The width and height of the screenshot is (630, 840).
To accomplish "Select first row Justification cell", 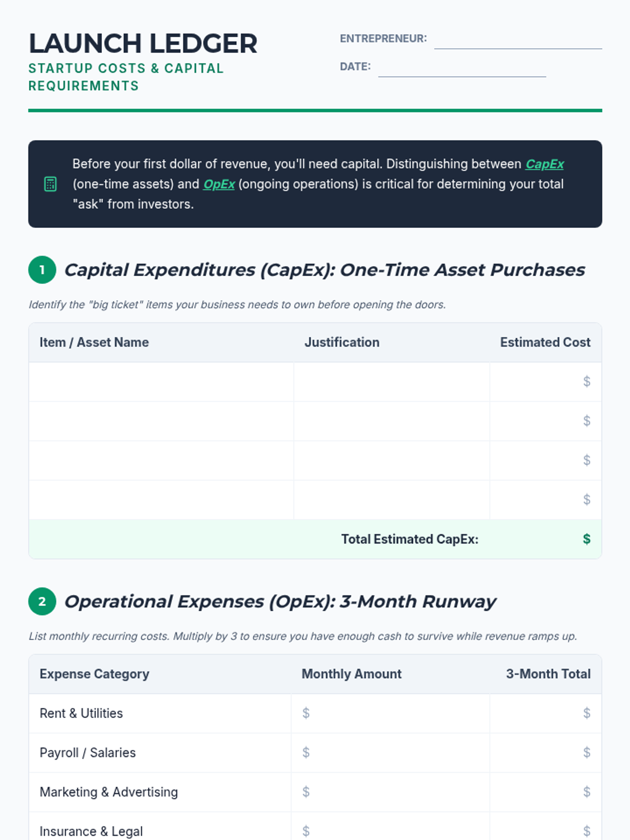I will point(392,382).
